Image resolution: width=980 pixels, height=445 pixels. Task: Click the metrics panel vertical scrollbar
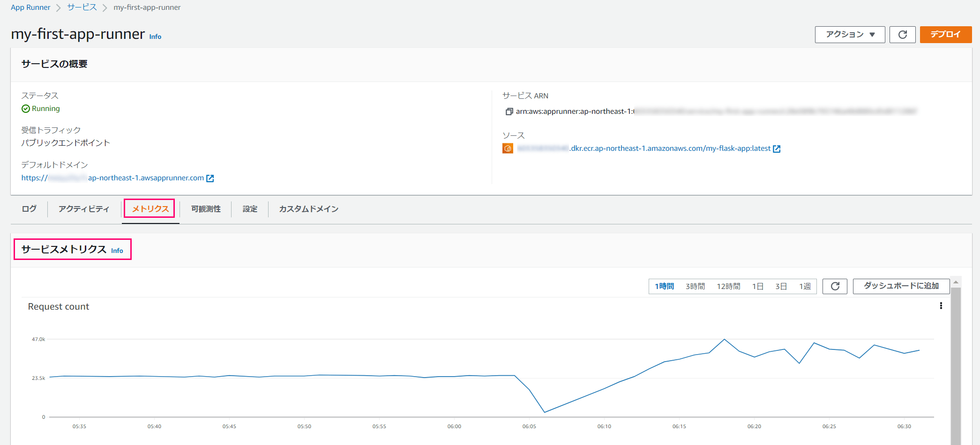pos(956,365)
